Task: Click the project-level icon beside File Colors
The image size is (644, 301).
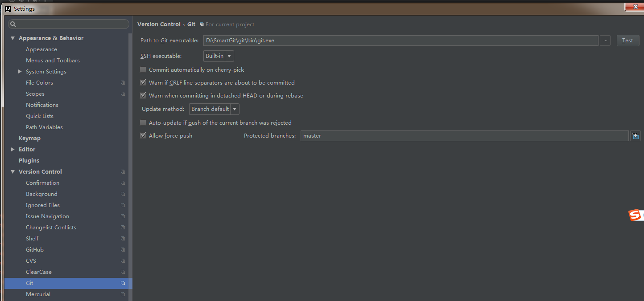Action: [123, 83]
